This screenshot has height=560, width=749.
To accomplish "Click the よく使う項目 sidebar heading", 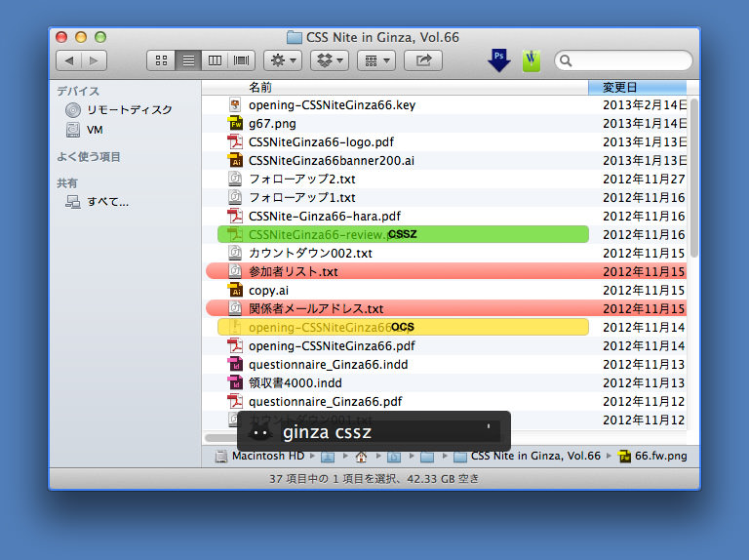I will 89,157.
